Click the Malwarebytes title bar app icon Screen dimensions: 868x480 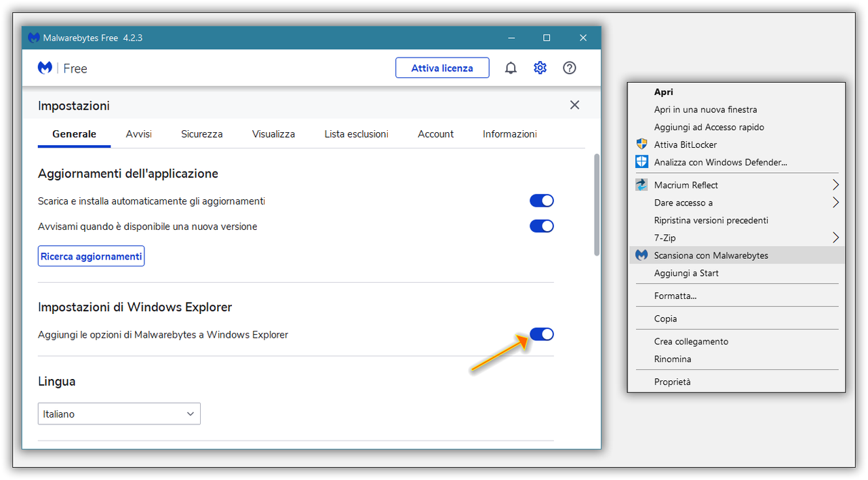point(33,38)
